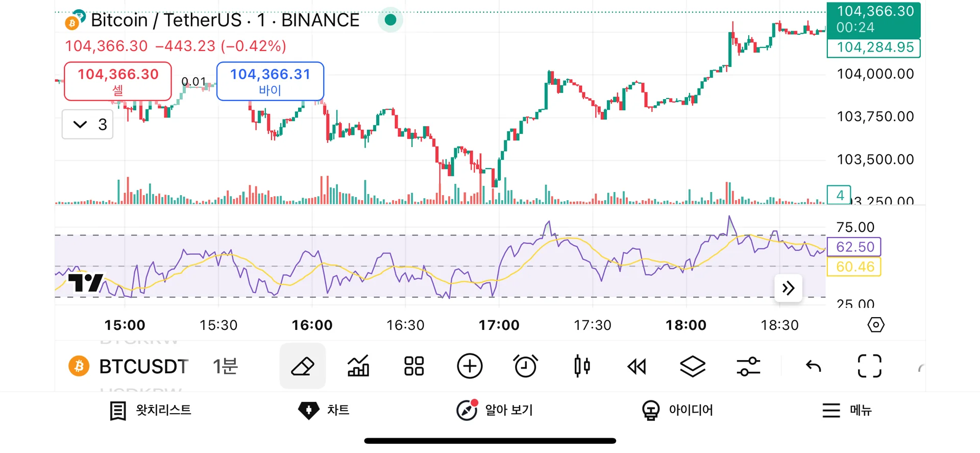Tap the add symbol plus icon

coord(470,366)
